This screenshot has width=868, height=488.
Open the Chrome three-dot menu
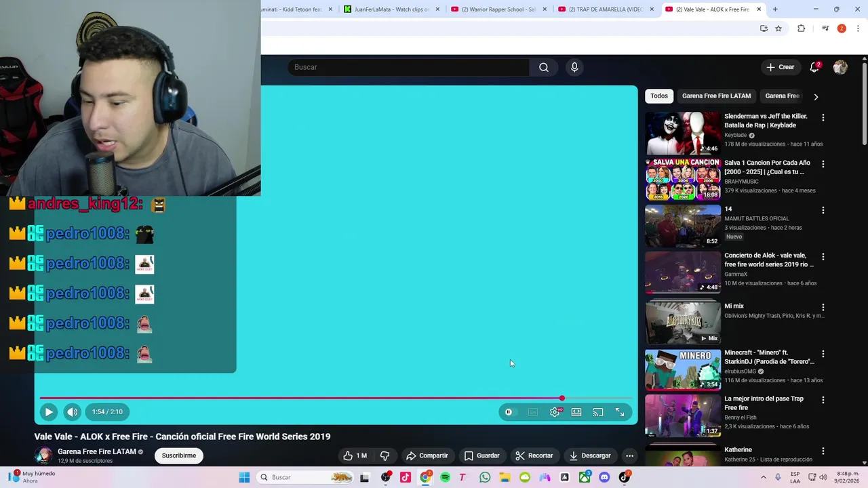858,28
